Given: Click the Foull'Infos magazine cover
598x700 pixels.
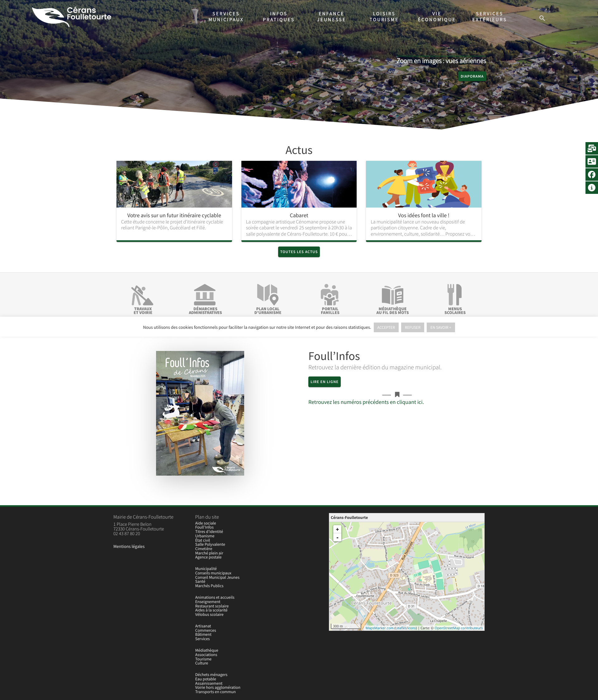Looking at the screenshot, I should [x=200, y=413].
